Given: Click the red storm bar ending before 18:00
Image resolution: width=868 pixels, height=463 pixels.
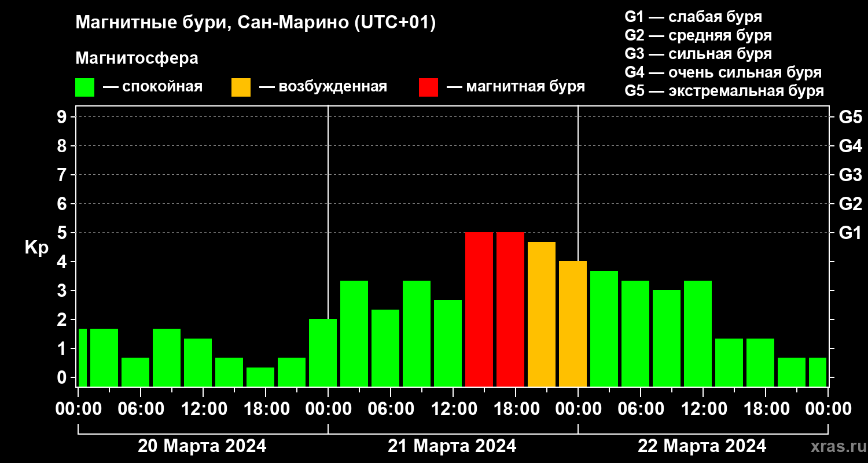Looking at the screenshot, I should [x=479, y=309].
